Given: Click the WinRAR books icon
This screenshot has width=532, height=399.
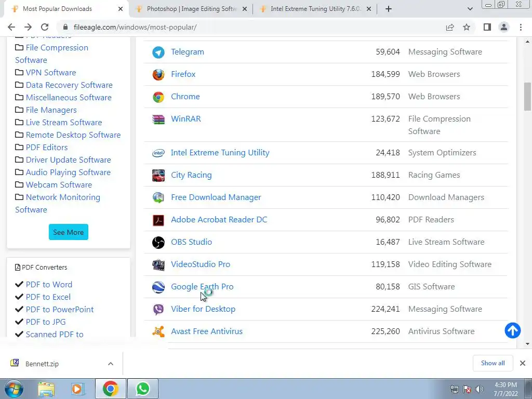Looking at the screenshot, I should [x=158, y=119].
